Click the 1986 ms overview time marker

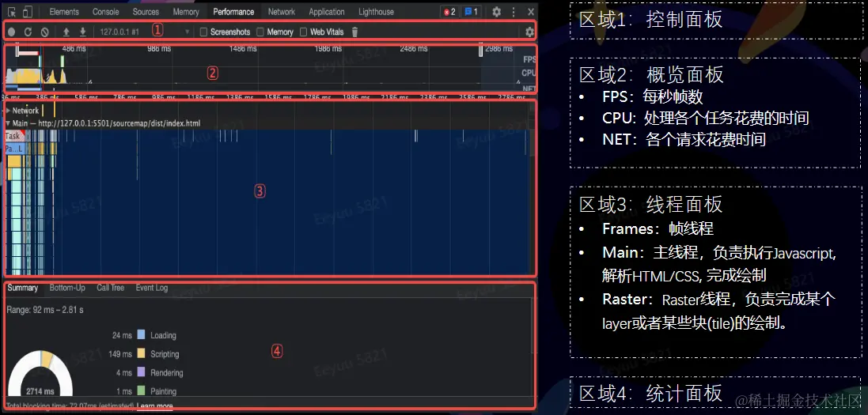(x=328, y=49)
